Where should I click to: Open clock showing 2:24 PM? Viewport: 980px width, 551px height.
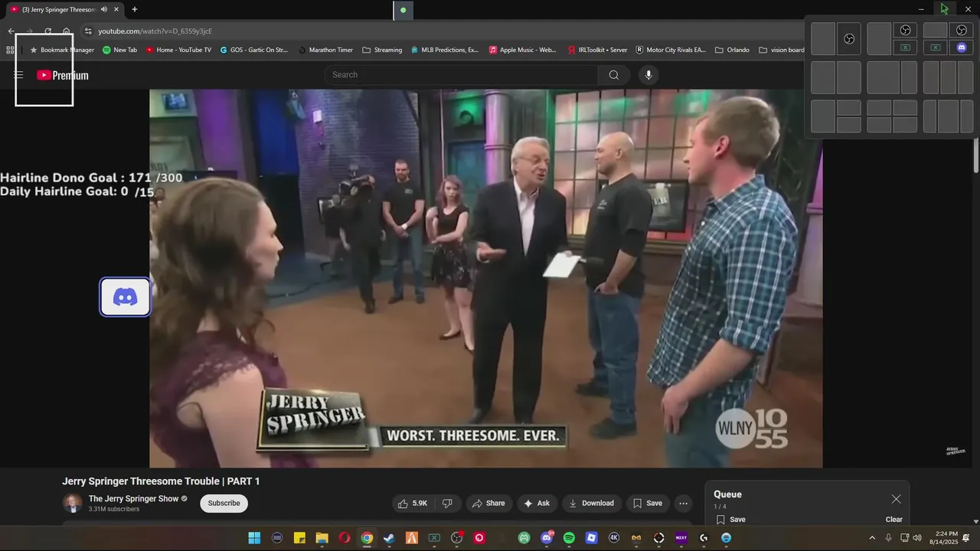click(944, 538)
